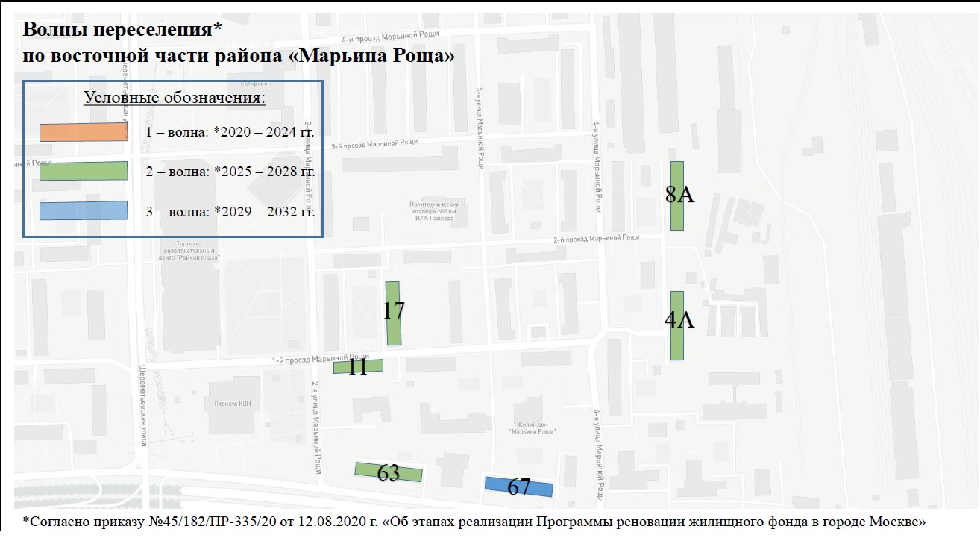Click the map label '1-й проезд Марьиной Рощи'

click(321, 357)
